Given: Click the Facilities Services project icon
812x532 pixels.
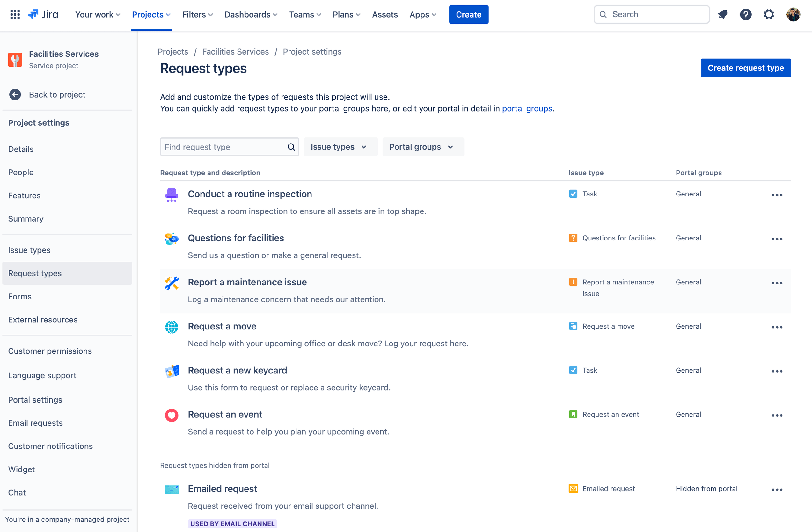Looking at the screenshot, I should (x=15, y=59).
